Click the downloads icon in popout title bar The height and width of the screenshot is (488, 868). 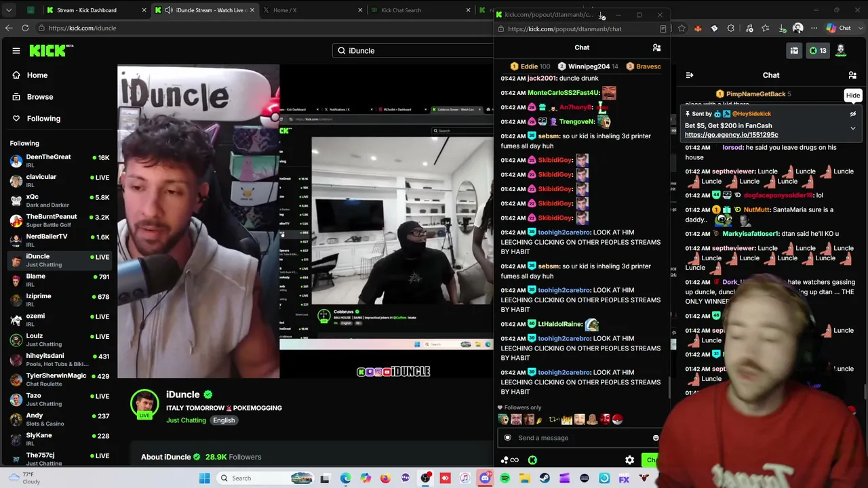pyautogui.click(x=601, y=15)
